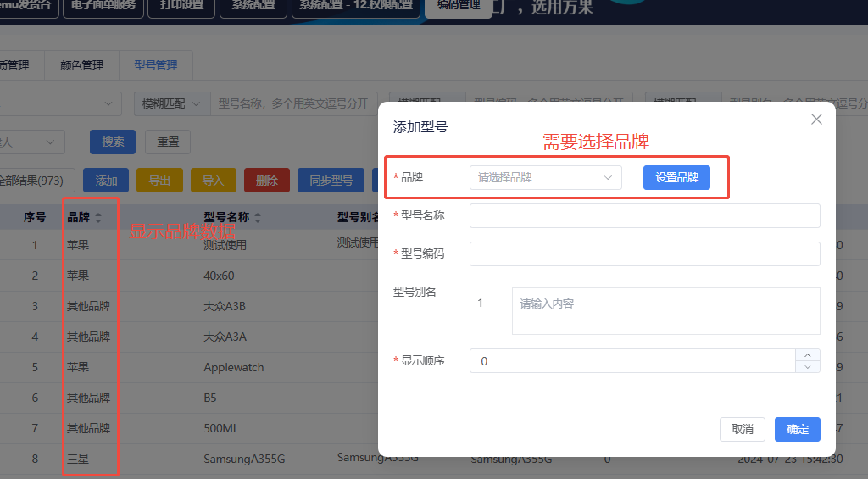The width and height of the screenshot is (868, 479).
Task: Sort table by 品牌 column arrows
Action: click(x=98, y=218)
